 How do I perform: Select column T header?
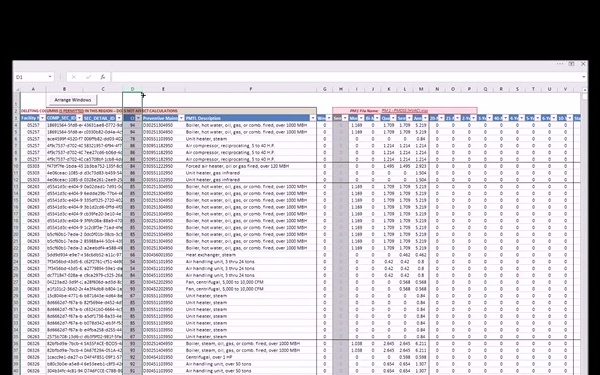pos(533,89)
